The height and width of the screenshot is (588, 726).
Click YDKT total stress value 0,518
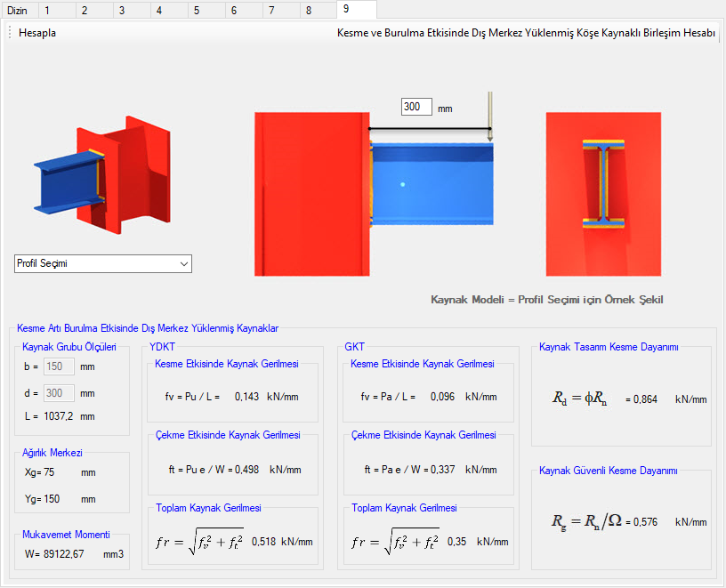[x=264, y=542]
